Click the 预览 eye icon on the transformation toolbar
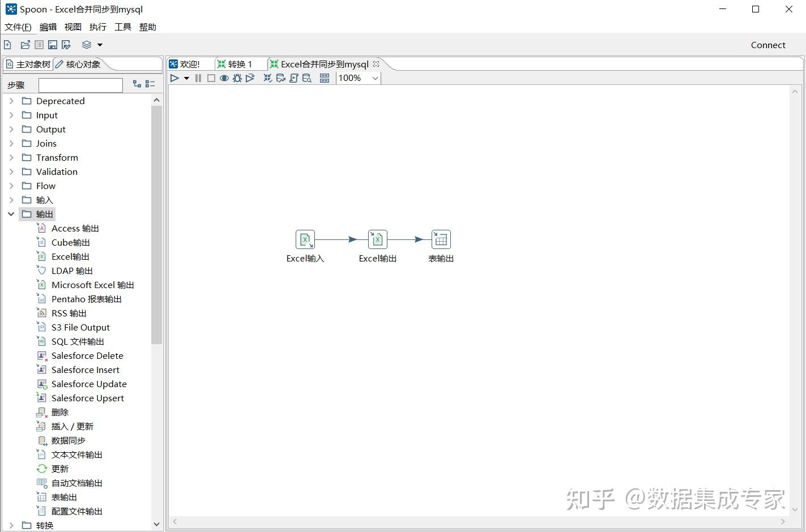806x532 pixels. [x=224, y=78]
